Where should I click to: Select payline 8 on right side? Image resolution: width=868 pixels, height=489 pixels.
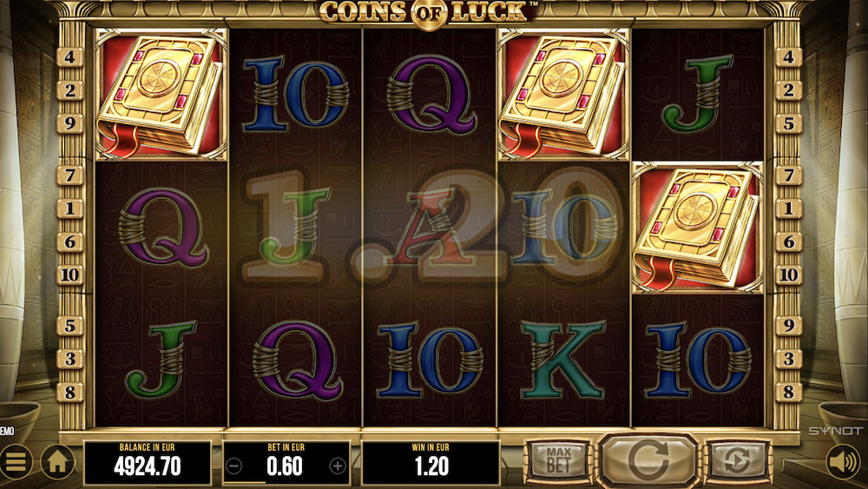click(x=788, y=392)
